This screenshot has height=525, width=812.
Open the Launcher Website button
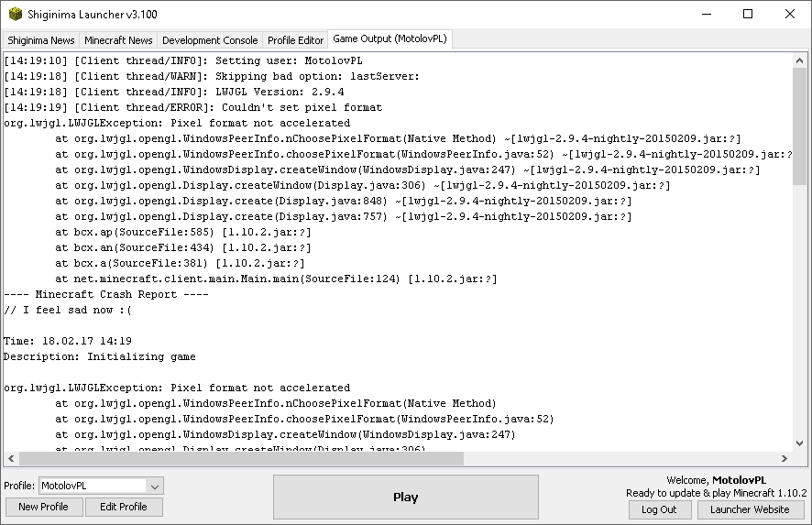coord(752,509)
